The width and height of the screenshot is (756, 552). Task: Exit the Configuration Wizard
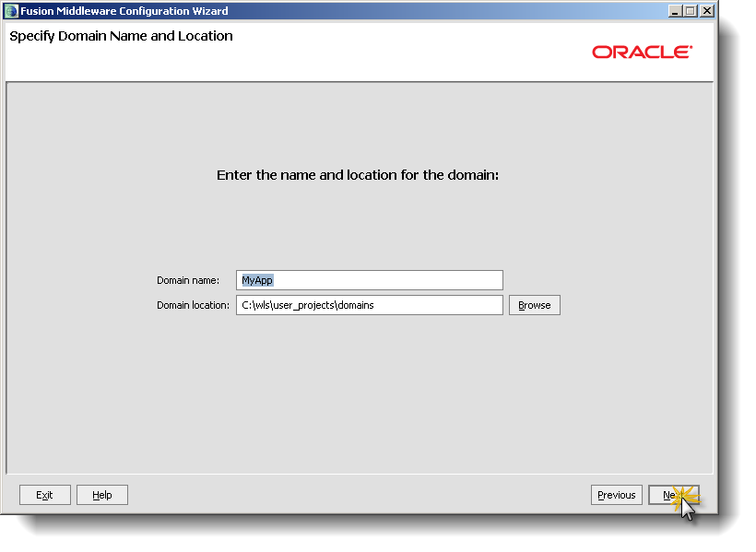pos(44,495)
